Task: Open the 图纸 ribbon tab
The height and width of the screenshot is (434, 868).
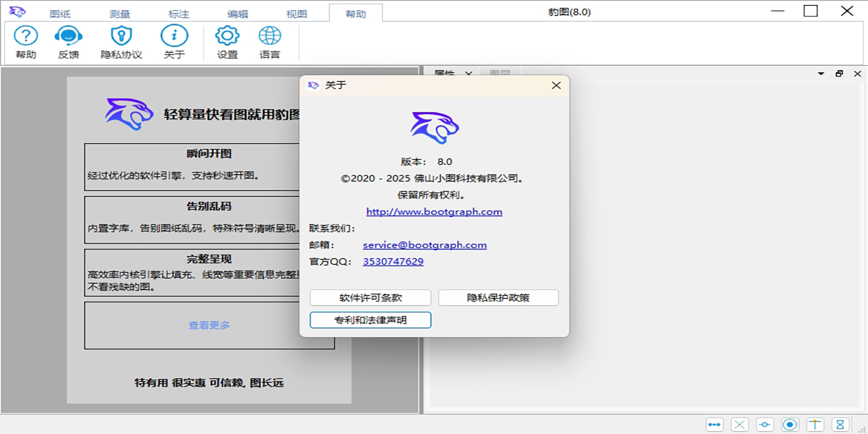Action: point(60,14)
